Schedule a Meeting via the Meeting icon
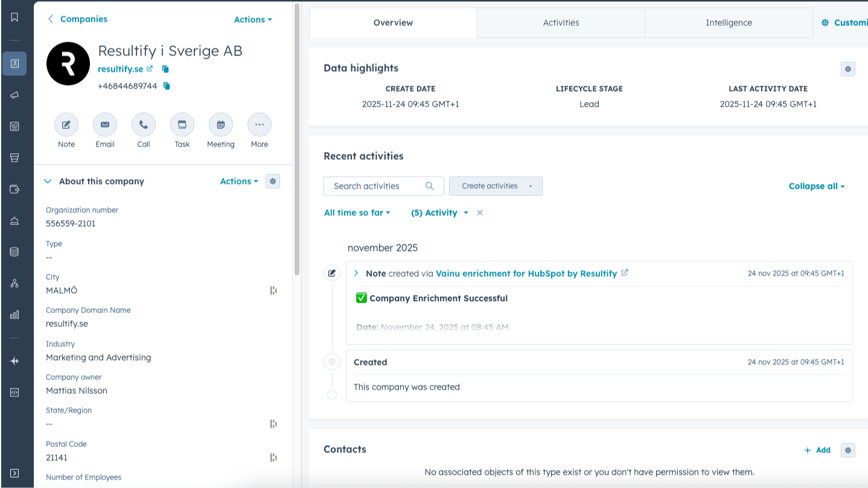Screen dimensions: 868x488 point(220,124)
